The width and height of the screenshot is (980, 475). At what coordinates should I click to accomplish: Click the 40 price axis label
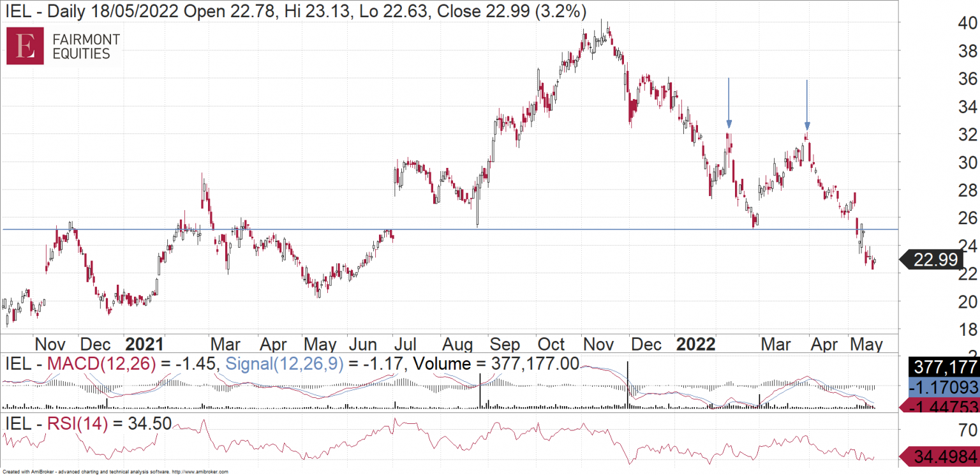pyautogui.click(x=968, y=23)
